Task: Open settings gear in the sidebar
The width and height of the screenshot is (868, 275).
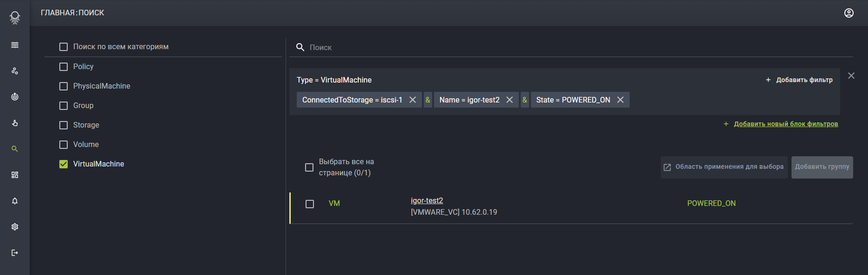Action: [x=15, y=227]
